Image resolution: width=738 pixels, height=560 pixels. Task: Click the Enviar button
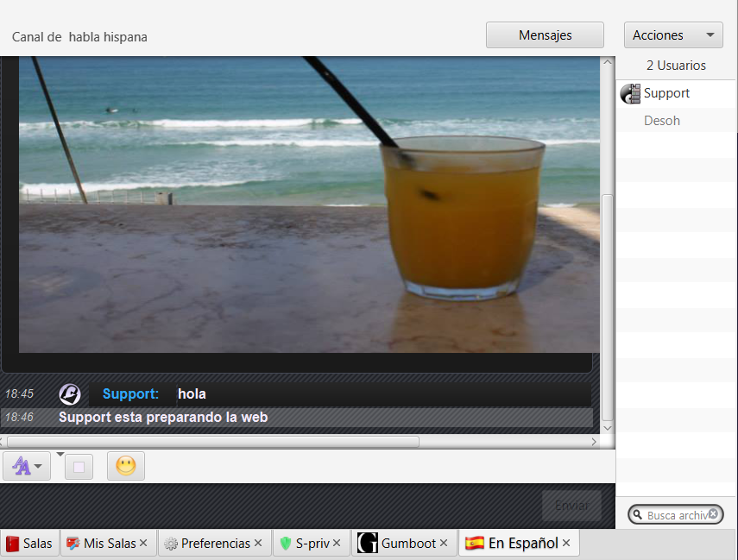[x=571, y=505]
